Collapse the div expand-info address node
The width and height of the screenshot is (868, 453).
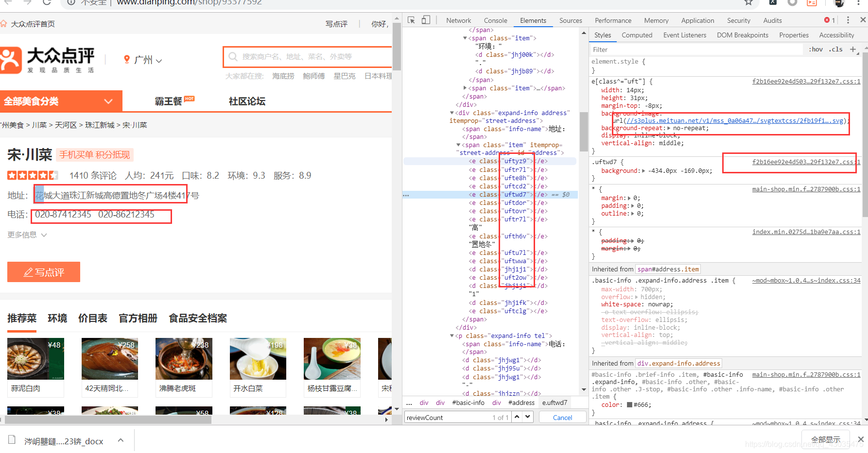point(451,113)
